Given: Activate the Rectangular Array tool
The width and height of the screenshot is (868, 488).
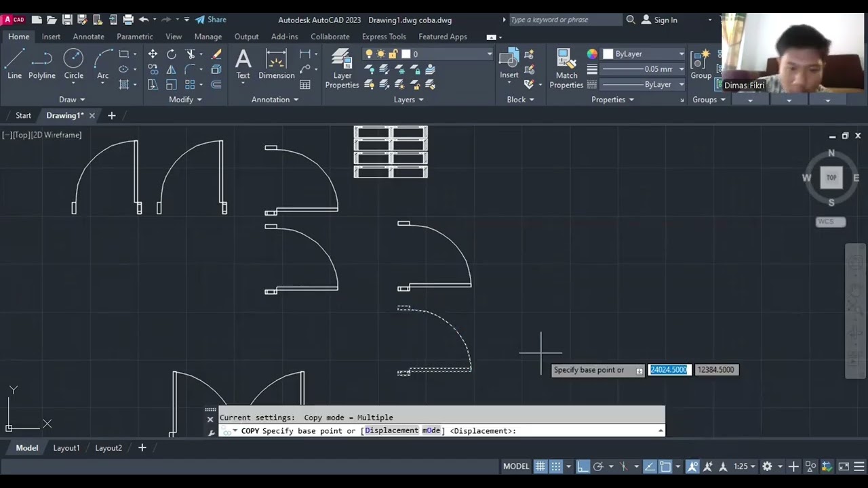Looking at the screenshot, I should tap(191, 85).
